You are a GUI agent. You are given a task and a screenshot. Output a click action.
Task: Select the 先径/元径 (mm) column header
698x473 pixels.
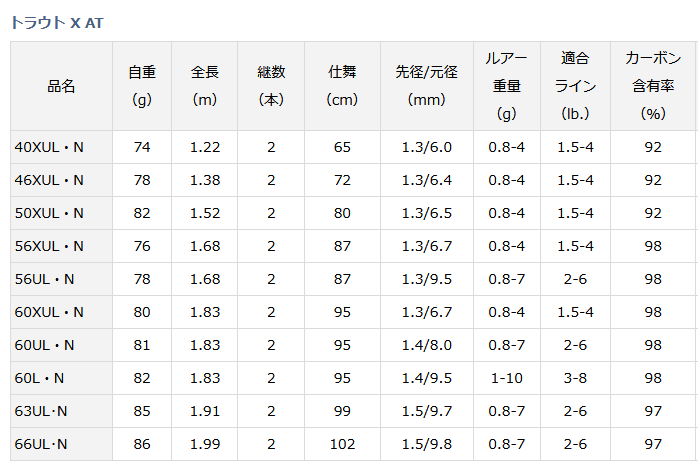click(x=427, y=86)
